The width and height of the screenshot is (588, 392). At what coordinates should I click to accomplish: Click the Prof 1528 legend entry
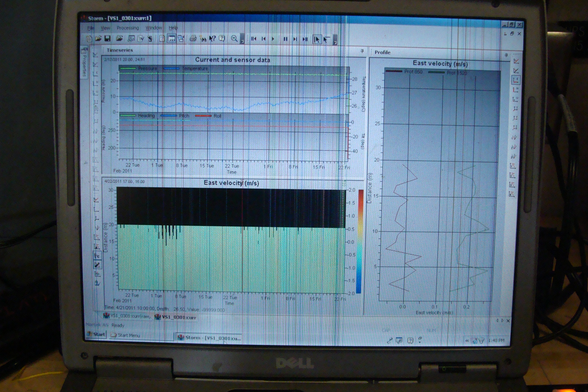coord(448,73)
